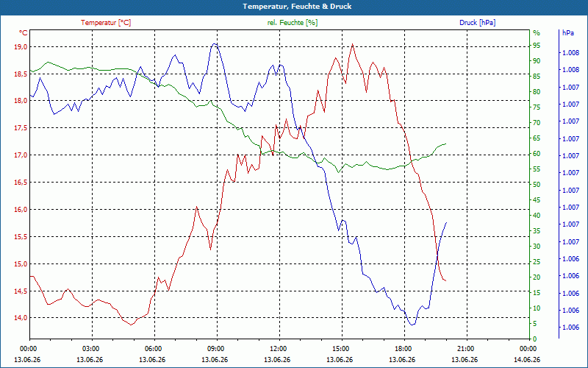This screenshot has width=588, height=368.
Task: Click the chart title 'Temperatur, Feuchte & Druck'
Action: (x=297, y=7)
